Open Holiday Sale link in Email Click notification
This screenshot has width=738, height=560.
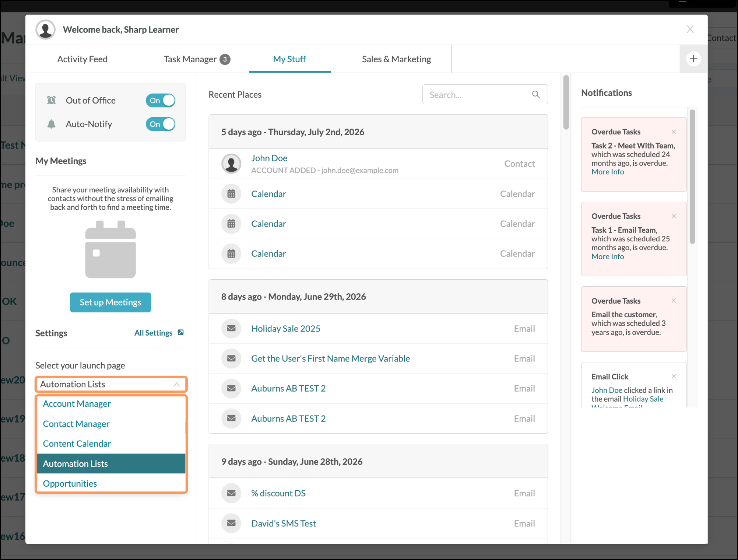tap(643, 399)
